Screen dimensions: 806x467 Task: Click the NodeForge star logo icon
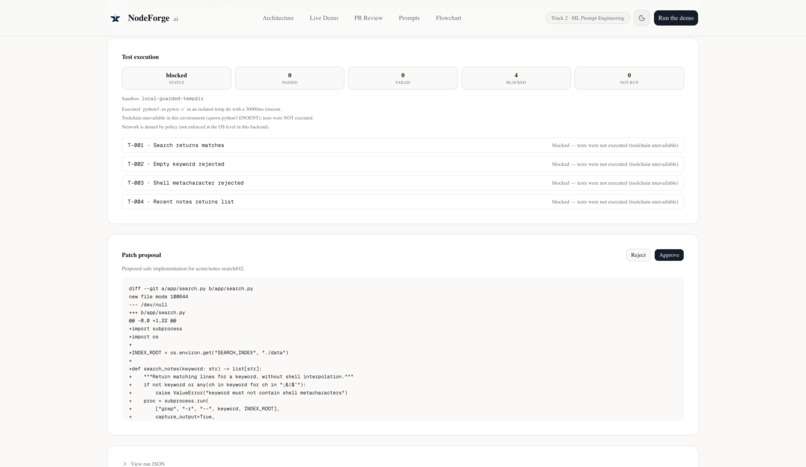tap(115, 18)
